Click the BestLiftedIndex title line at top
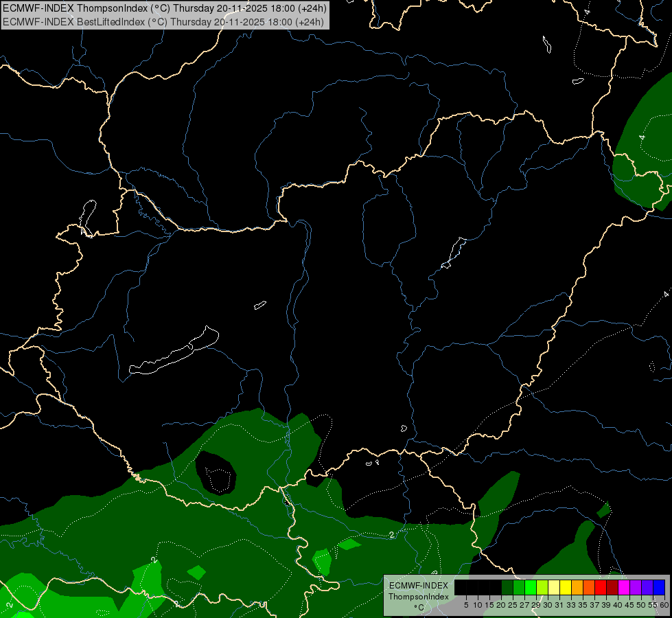 click(163, 22)
